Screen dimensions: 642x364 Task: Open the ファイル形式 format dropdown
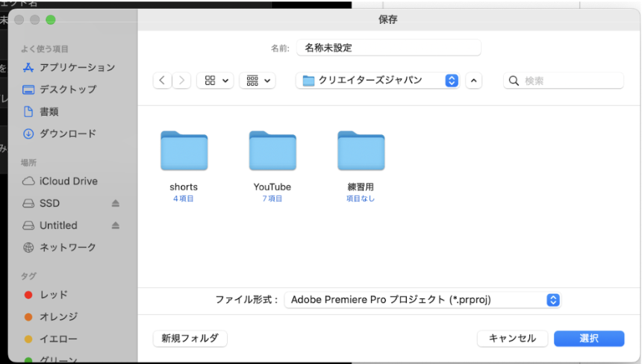click(422, 300)
